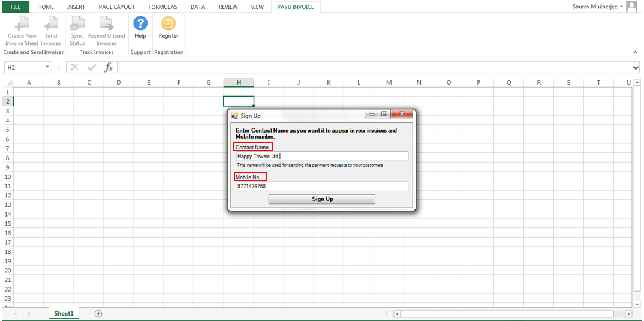This screenshot has width=644, height=321.
Task: Click the user account avatar icon
Action: click(x=631, y=7)
